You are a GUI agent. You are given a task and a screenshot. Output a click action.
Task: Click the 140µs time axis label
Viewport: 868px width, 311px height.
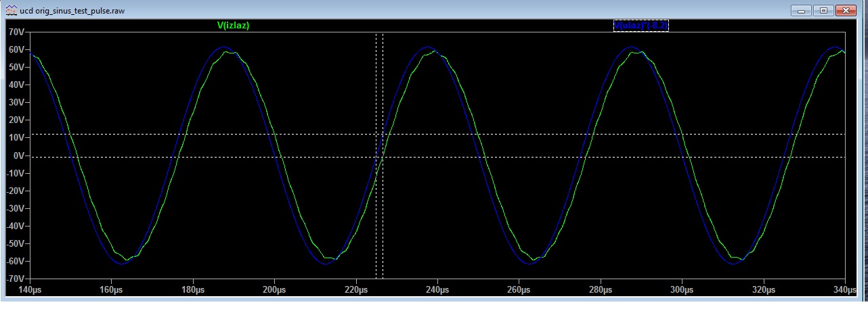pyautogui.click(x=30, y=289)
